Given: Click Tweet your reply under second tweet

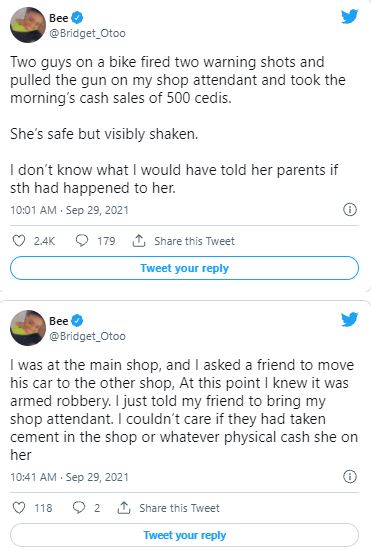Looking at the screenshot, I should (x=184, y=535).
